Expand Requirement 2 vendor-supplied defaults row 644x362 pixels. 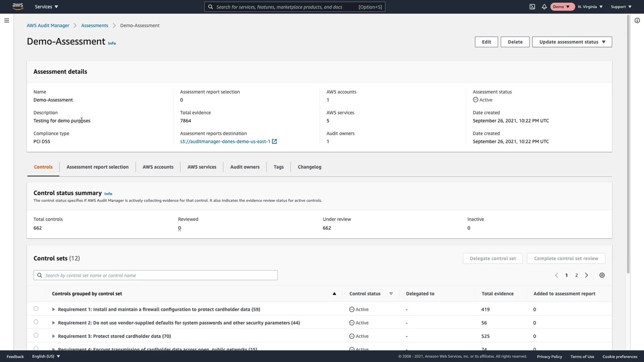[x=53, y=323]
